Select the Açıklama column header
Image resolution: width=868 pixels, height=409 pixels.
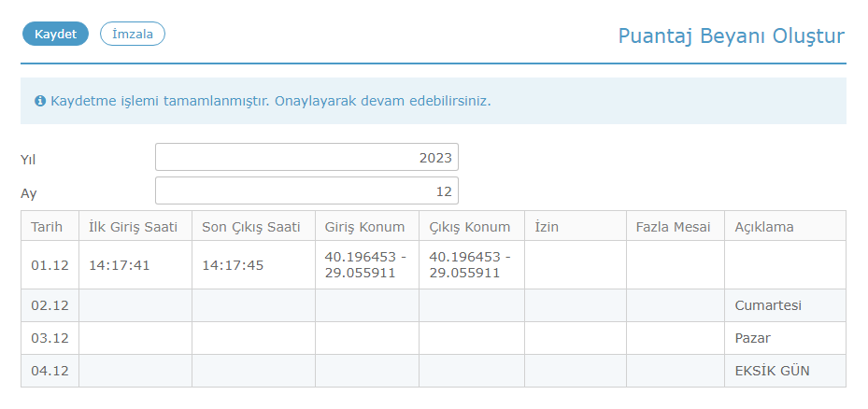tap(785, 226)
